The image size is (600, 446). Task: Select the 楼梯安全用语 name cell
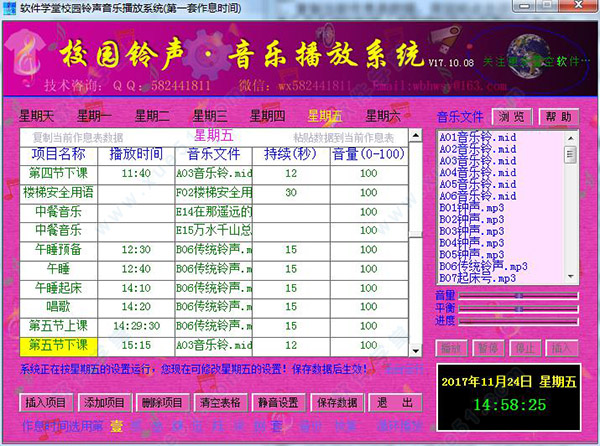point(59,192)
